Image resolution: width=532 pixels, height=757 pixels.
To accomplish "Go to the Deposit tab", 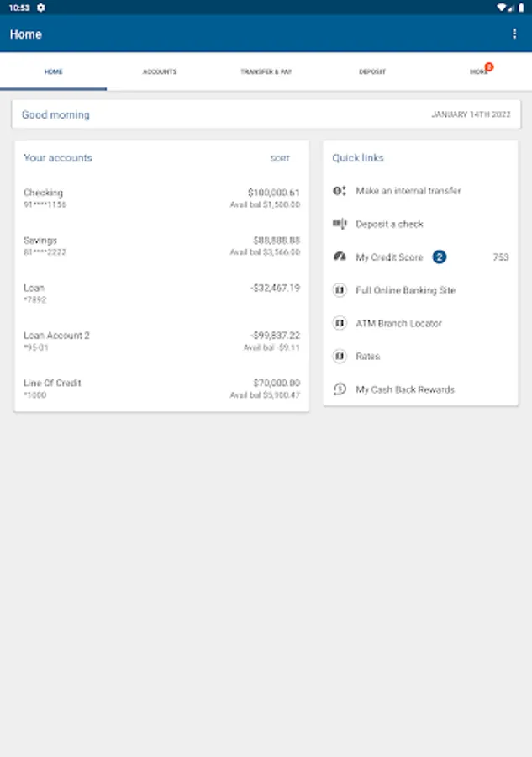I will (x=372, y=72).
